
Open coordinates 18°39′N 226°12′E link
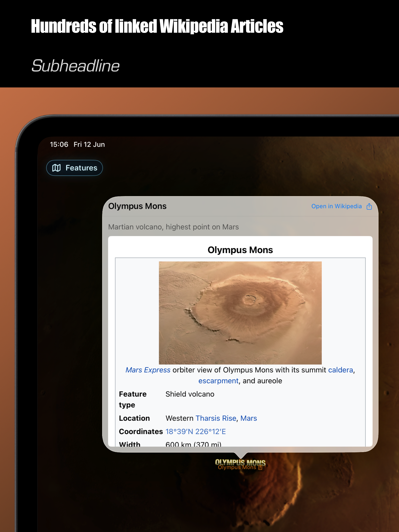196,432
